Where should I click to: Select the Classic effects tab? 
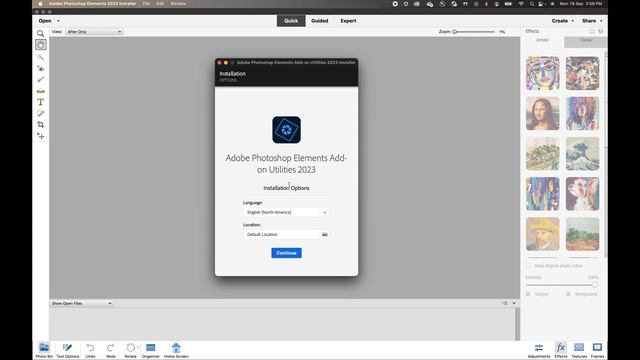(586, 40)
